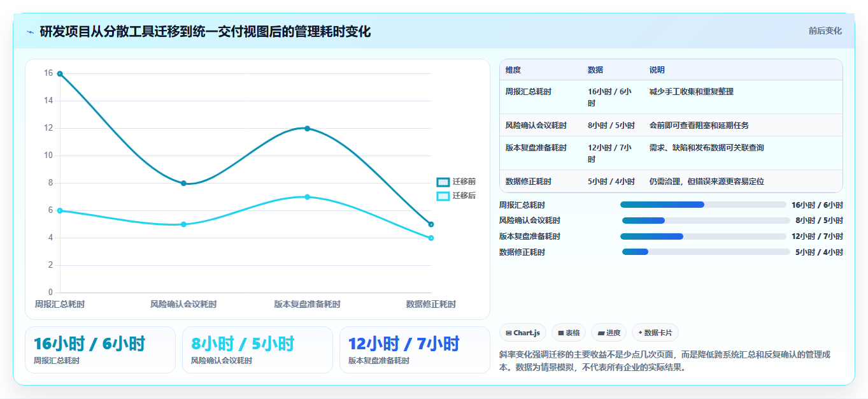
Task: Click the 迁移后 point at 数据修正耗时 (4)
Action: click(x=431, y=238)
